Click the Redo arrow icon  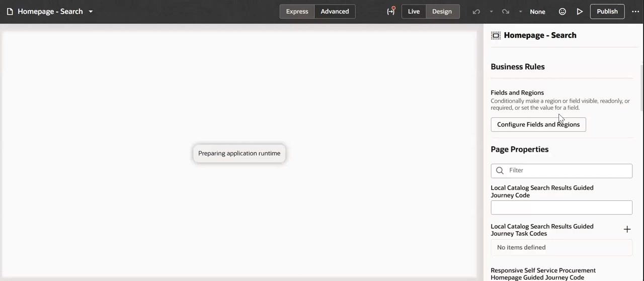click(x=506, y=12)
